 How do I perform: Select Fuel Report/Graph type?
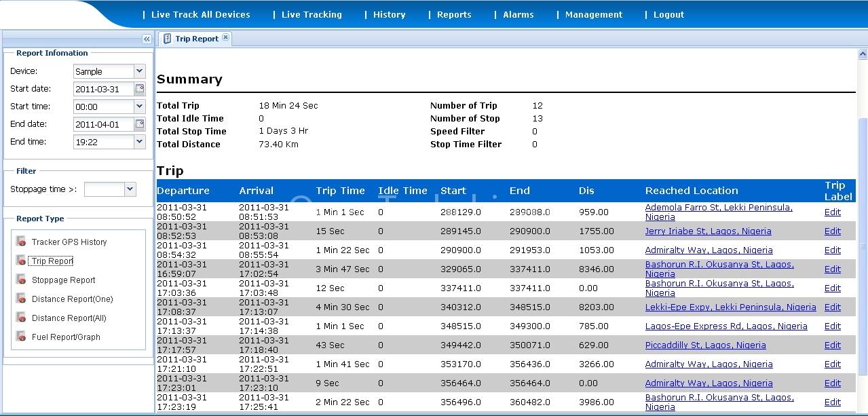click(66, 337)
